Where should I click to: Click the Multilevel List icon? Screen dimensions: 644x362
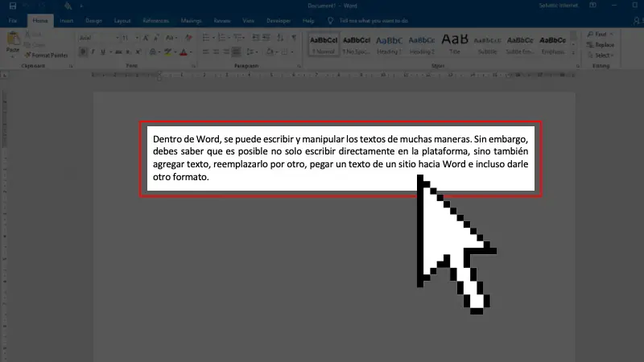click(237, 38)
